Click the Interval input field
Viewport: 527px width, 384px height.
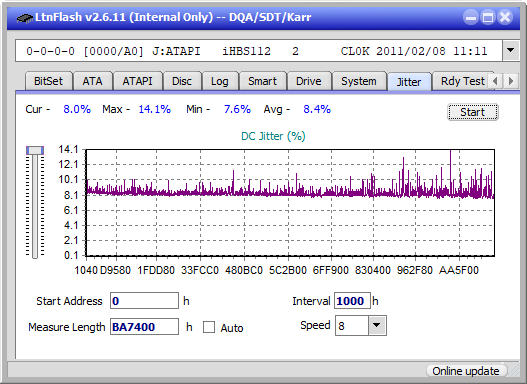352,301
